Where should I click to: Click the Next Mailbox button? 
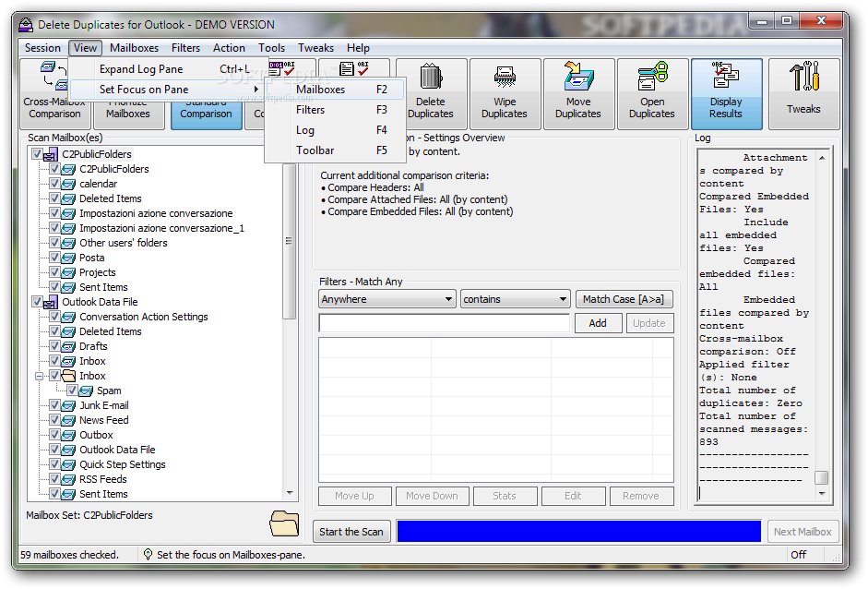pyautogui.click(x=803, y=532)
